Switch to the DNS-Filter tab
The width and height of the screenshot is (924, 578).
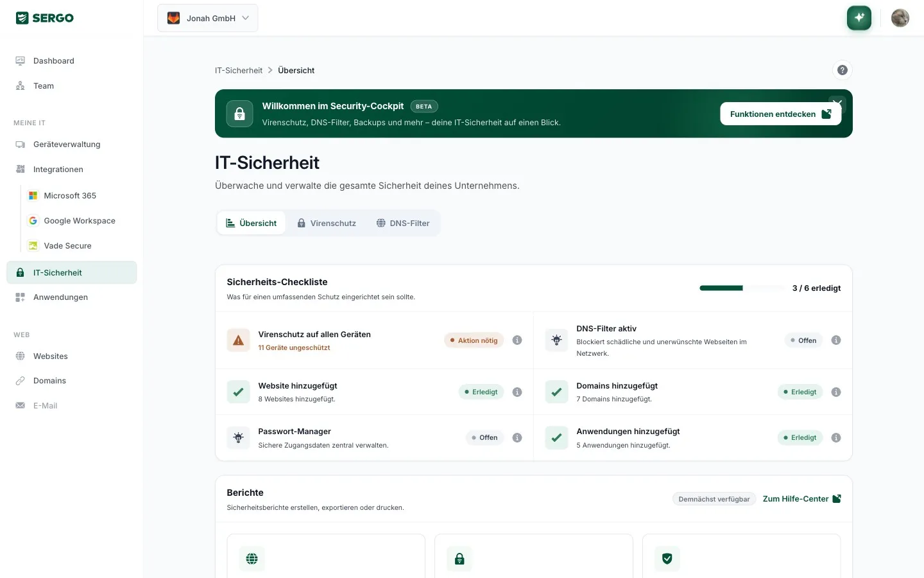pyautogui.click(x=403, y=223)
